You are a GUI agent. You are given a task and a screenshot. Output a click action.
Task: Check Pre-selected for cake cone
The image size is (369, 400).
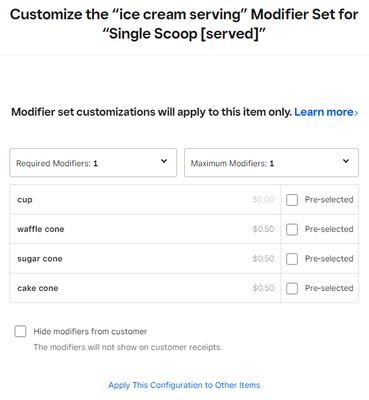[x=292, y=288]
